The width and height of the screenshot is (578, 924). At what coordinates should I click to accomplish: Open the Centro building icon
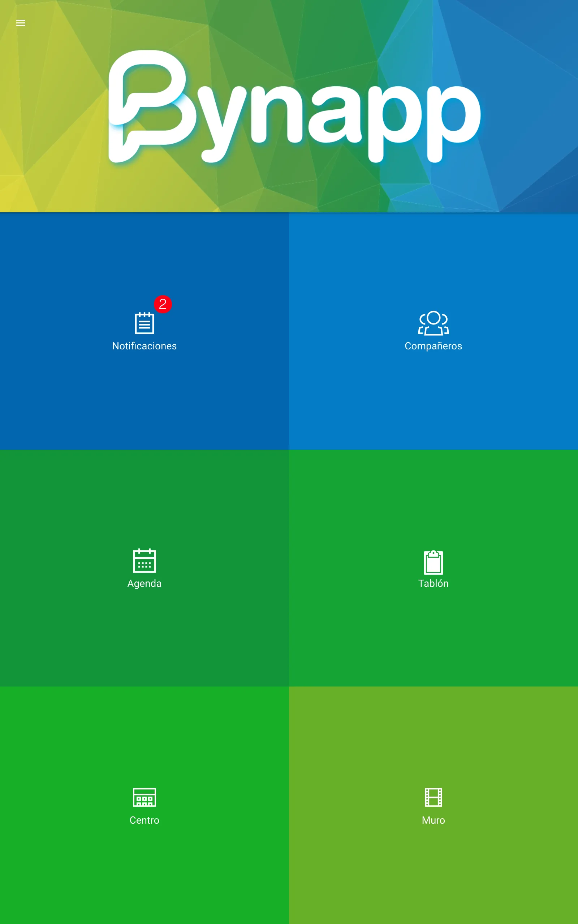tap(144, 797)
